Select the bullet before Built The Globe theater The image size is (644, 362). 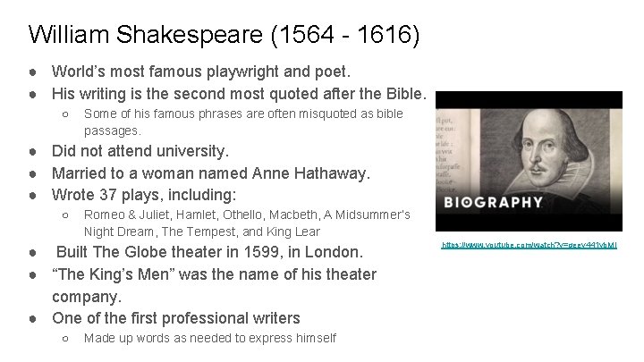coord(33,253)
